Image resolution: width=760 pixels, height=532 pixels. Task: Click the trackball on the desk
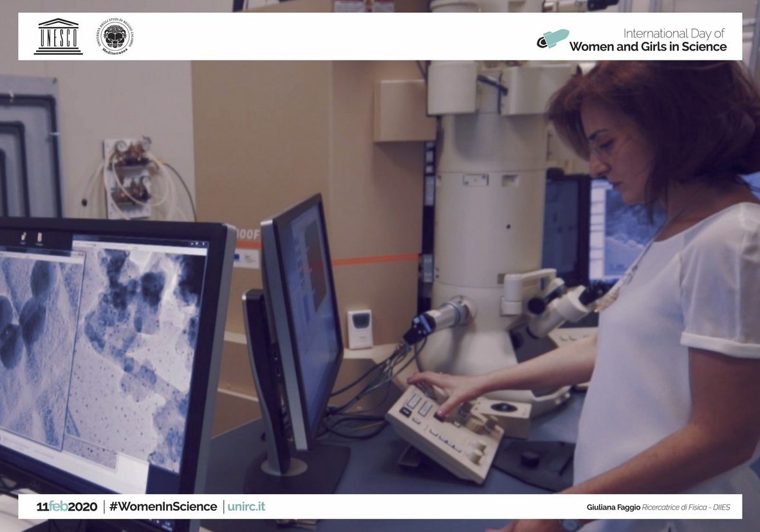tap(503, 407)
